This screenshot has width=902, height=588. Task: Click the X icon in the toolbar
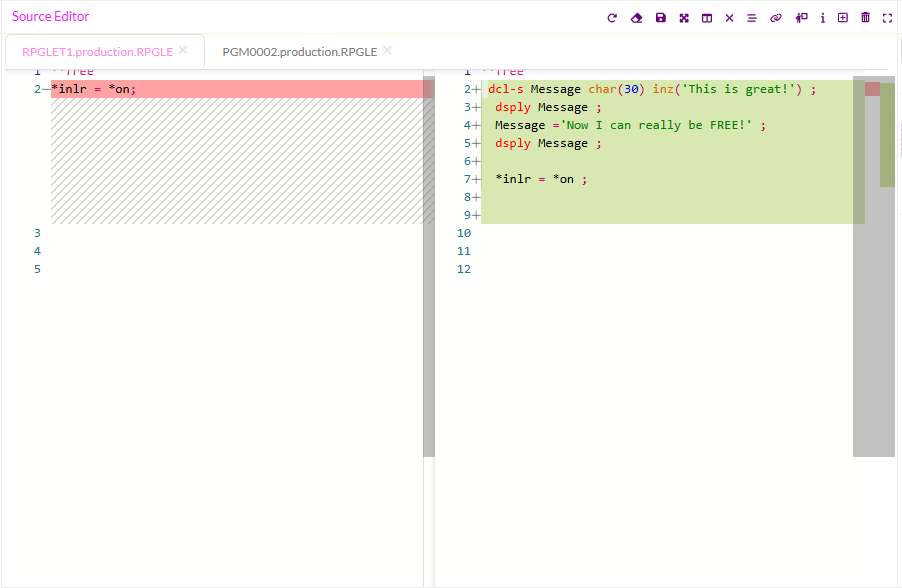pos(729,18)
